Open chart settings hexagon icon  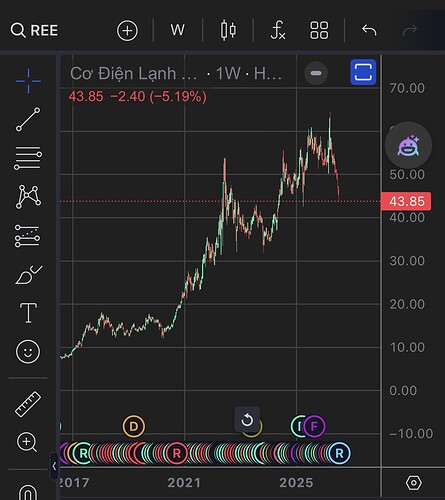pos(414,483)
